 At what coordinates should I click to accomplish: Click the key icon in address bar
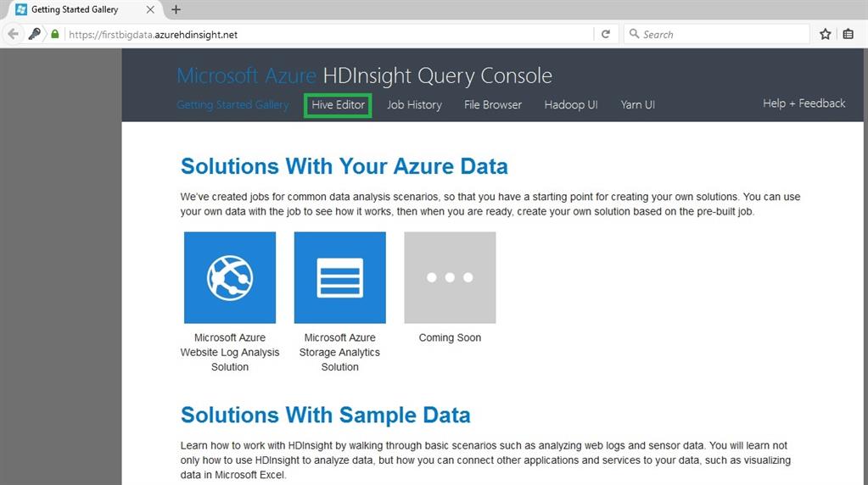(35, 35)
